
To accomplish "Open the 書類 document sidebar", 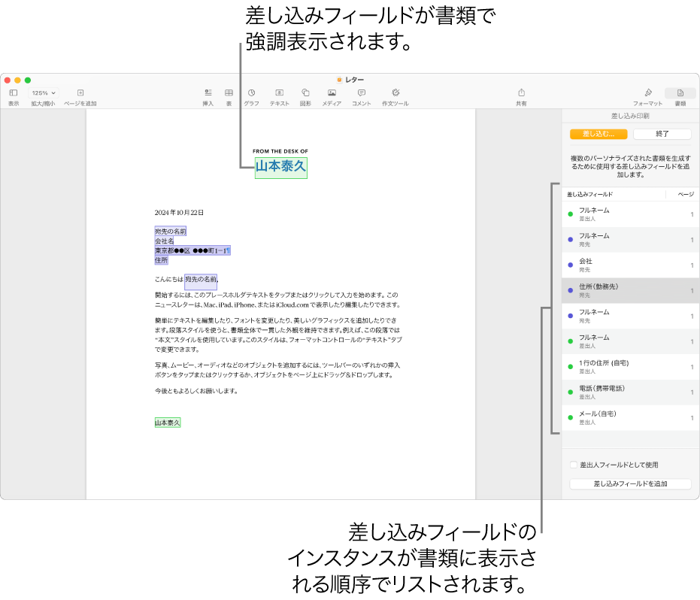I will [680, 93].
